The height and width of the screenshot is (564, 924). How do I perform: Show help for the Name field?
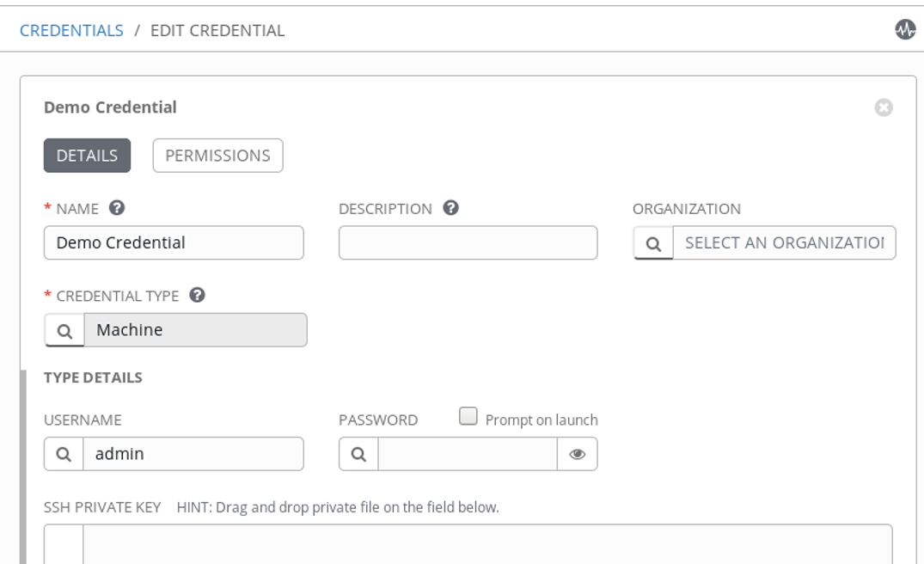(118, 208)
